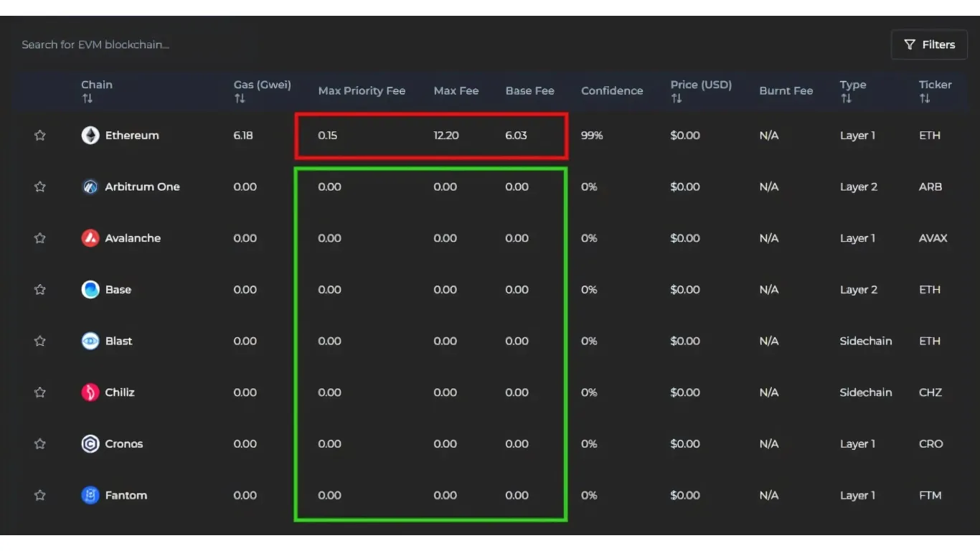The width and height of the screenshot is (980, 551).
Task: Click ETH ticker in Base row
Action: coord(930,290)
